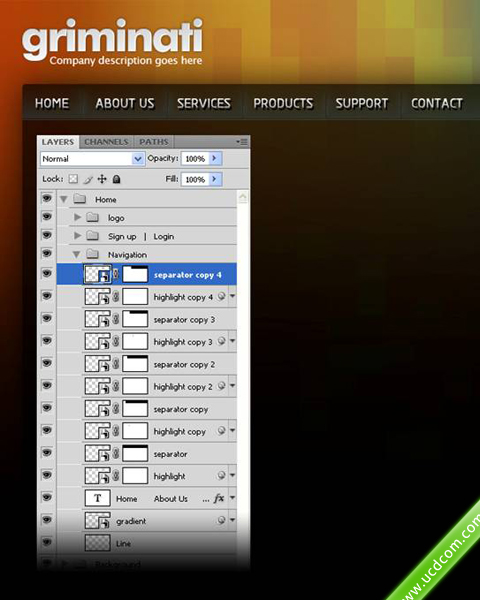Image resolution: width=480 pixels, height=600 pixels.
Task: Select the separator copy layer name
Action: pyautogui.click(x=181, y=409)
